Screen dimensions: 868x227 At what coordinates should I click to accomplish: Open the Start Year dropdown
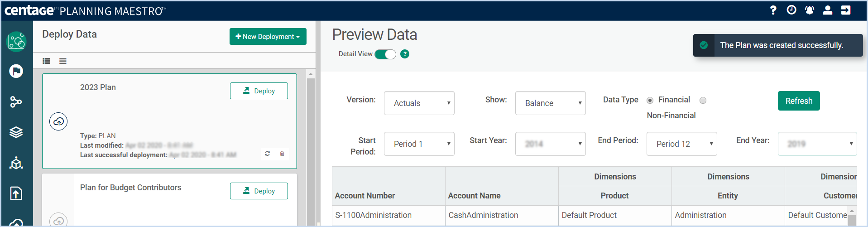tap(551, 144)
